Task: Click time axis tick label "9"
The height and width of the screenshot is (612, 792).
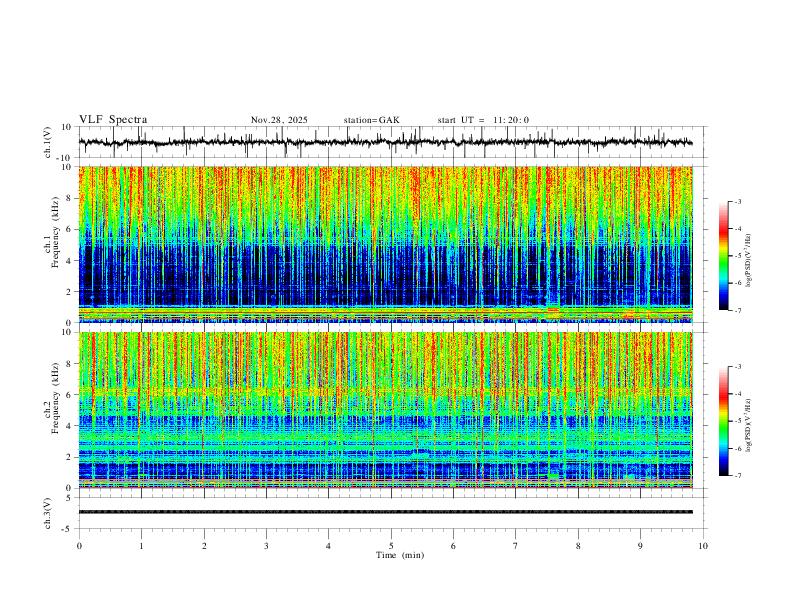Action: click(x=640, y=546)
